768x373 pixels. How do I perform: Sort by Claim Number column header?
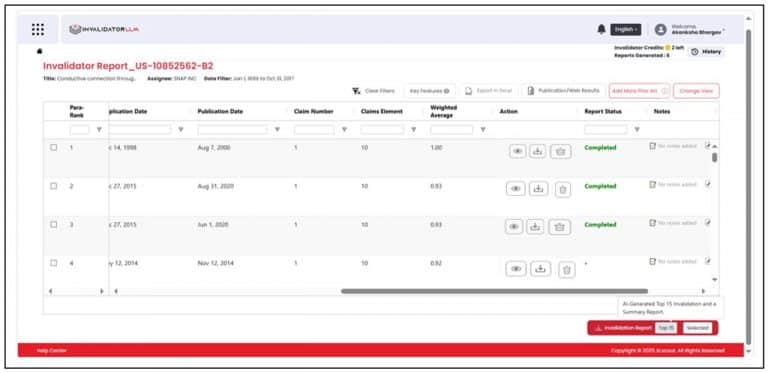(x=313, y=112)
